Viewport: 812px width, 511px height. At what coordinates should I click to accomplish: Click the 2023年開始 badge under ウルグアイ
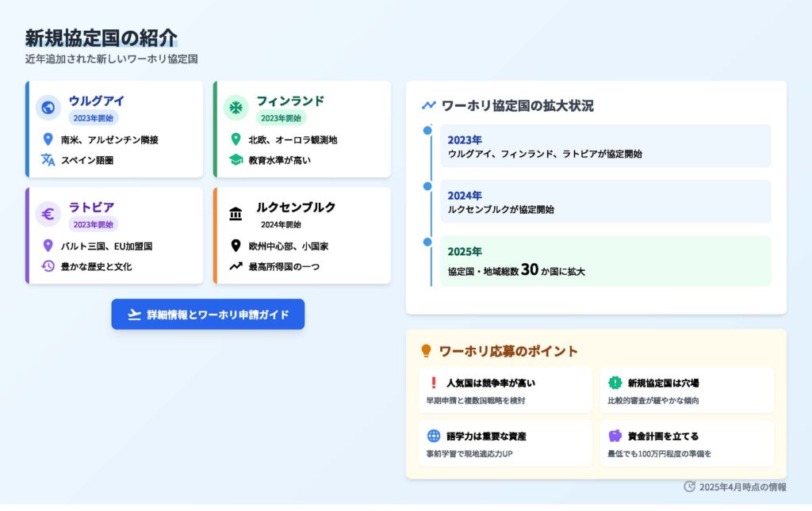pos(94,118)
